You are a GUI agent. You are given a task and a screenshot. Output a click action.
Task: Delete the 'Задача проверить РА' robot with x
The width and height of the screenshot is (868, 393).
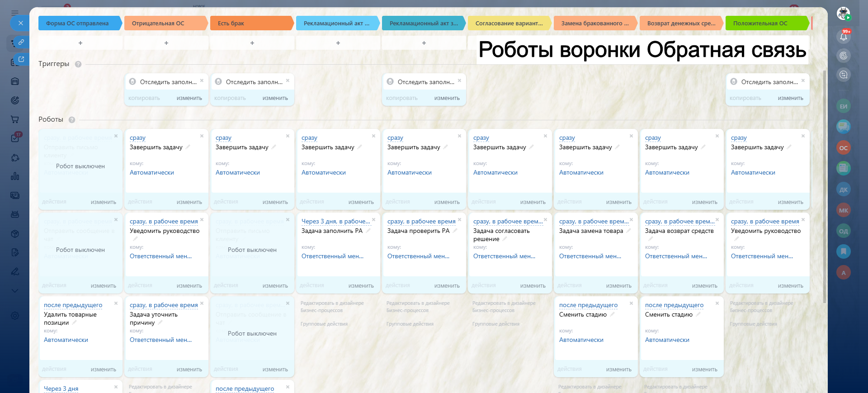[x=460, y=219]
